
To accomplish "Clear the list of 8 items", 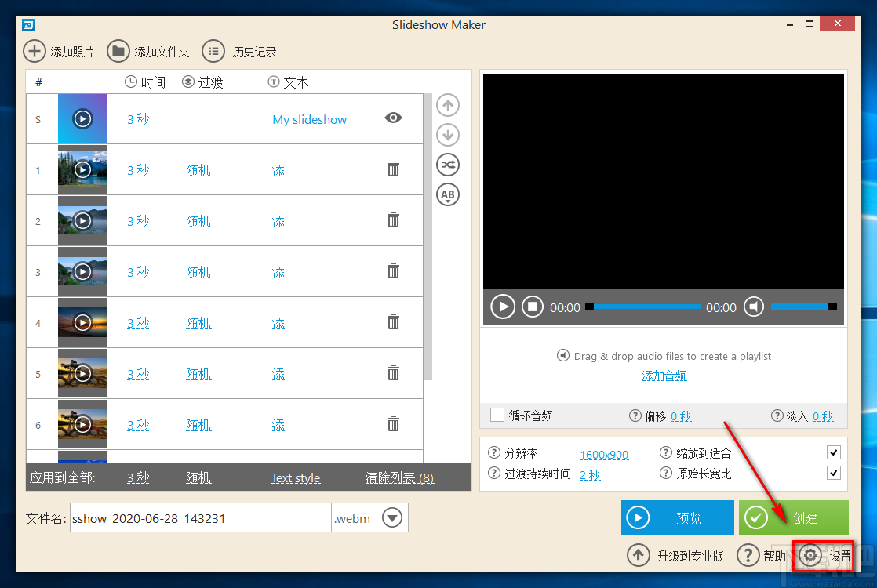I will click(399, 477).
